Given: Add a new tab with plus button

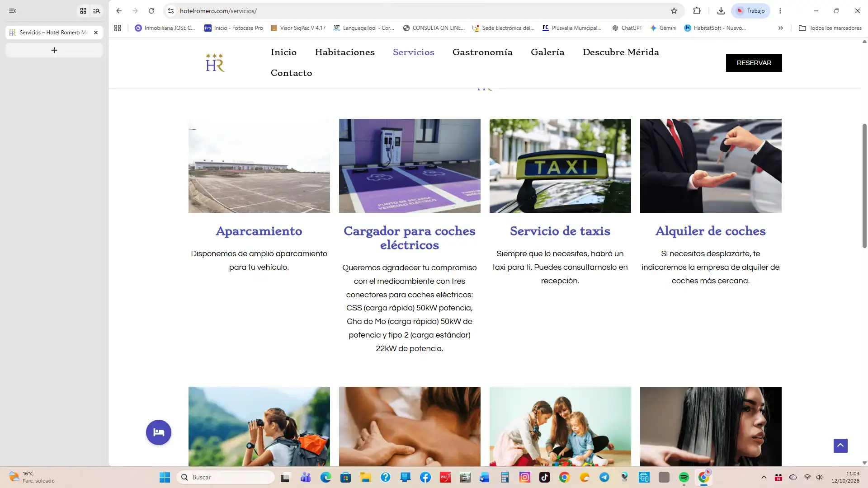Looking at the screenshot, I should [54, 50].
